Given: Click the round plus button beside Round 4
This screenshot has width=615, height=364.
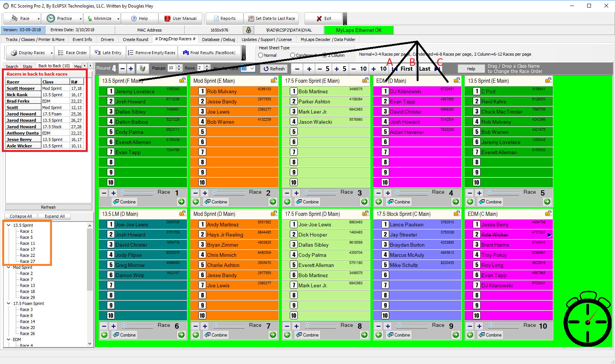Looking at the screenshot, I should pos(131,68).
